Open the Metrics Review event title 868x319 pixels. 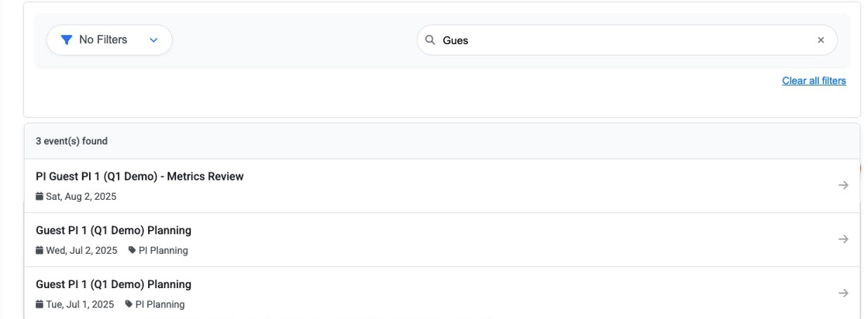coord(139,177)
